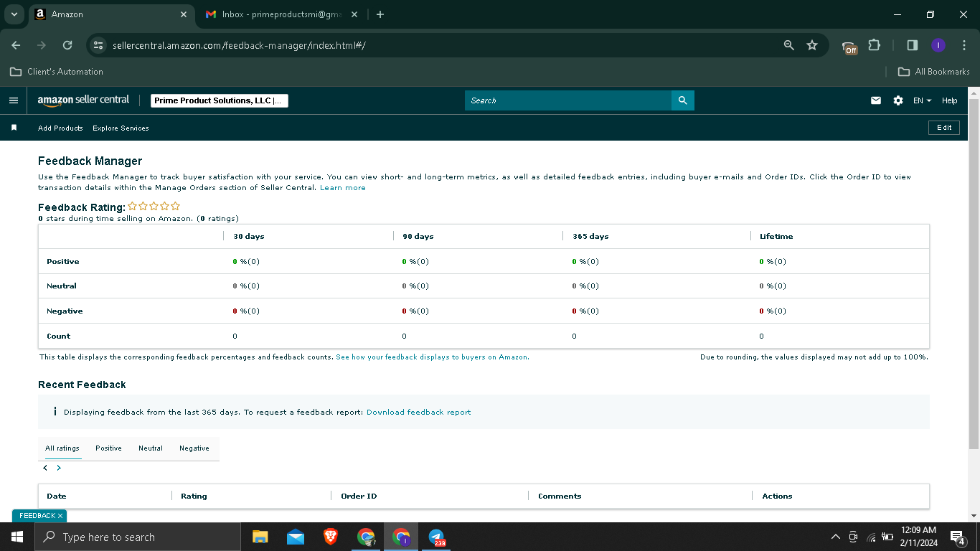
Task: Click the Rating column header
Action: pos(194,496)
